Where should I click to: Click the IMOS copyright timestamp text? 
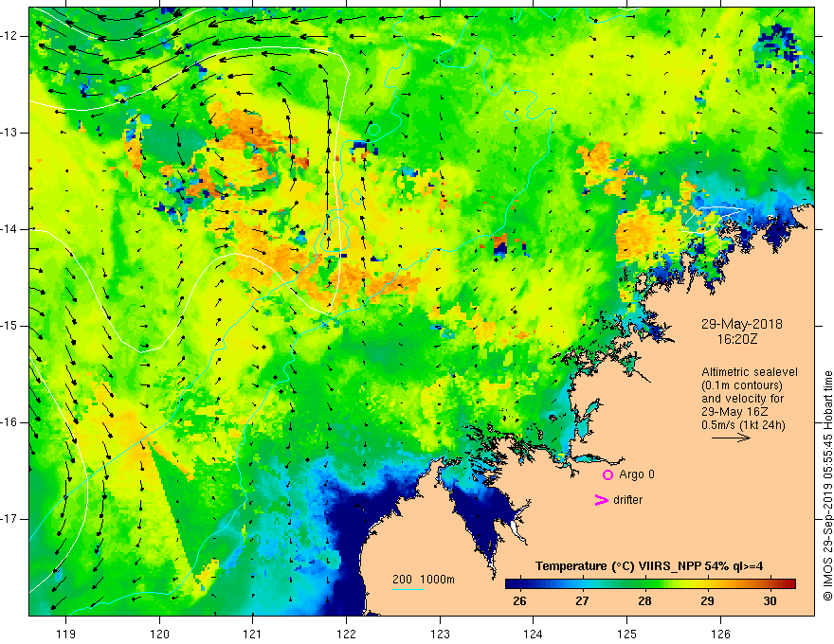click(x=827, y=486)
